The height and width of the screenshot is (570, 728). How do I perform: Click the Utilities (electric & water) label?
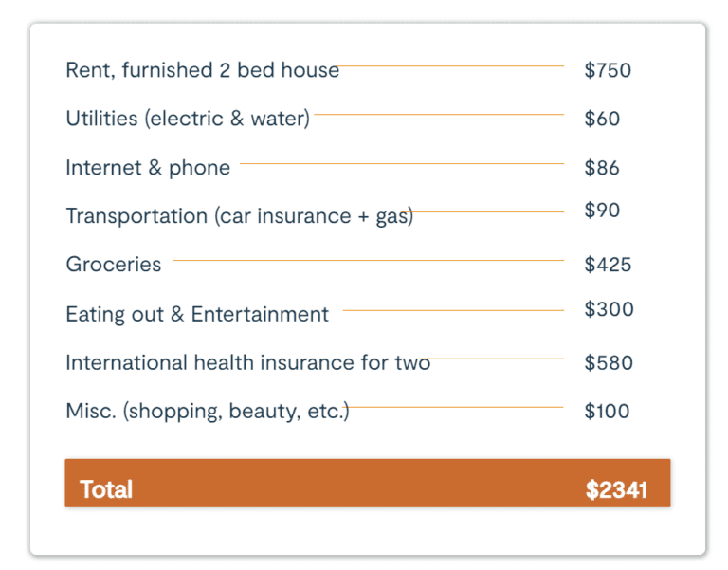pos(188,119)
